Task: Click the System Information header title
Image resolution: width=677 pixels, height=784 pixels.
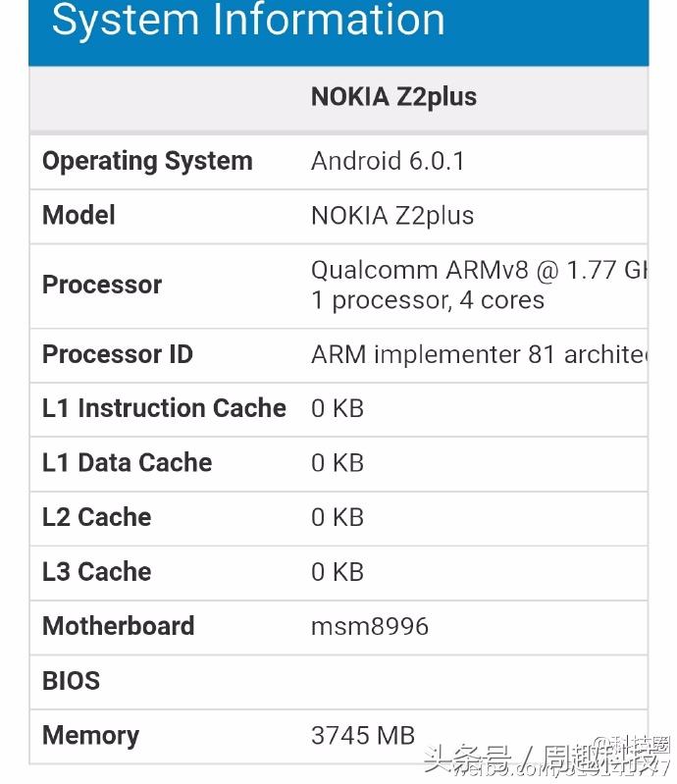Action: pyautogui.click(x=247, y=21)
